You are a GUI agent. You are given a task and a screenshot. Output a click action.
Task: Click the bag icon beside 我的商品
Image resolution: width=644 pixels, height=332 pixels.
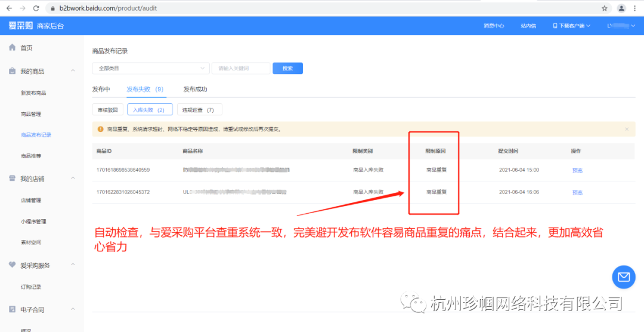(x=13, y=71)
